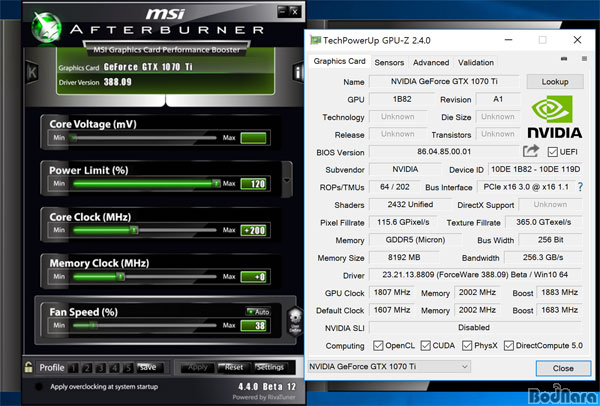Click the Memory Size 8192 MB field
The image size is (600, 406).
[x=404, y=257]
